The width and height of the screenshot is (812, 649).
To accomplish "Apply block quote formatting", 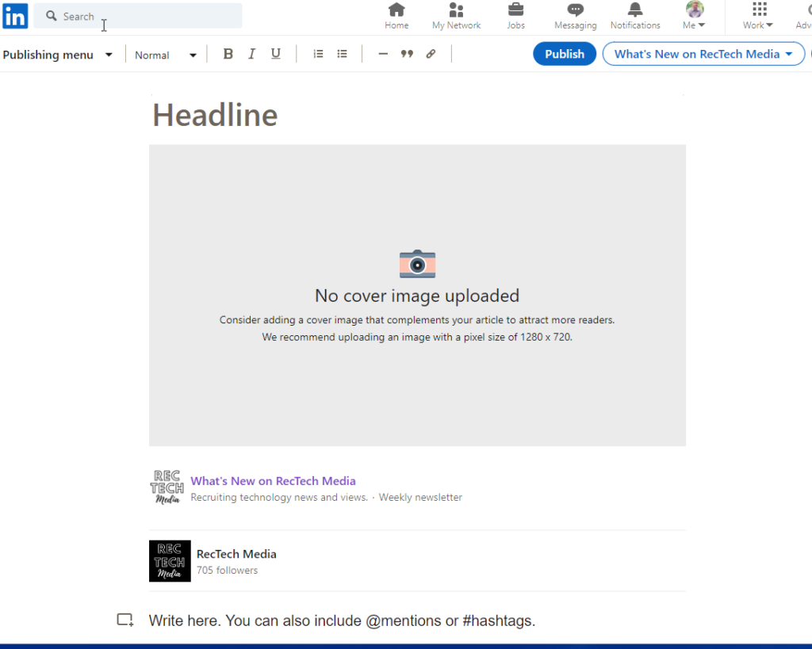I will pos(407,54).
